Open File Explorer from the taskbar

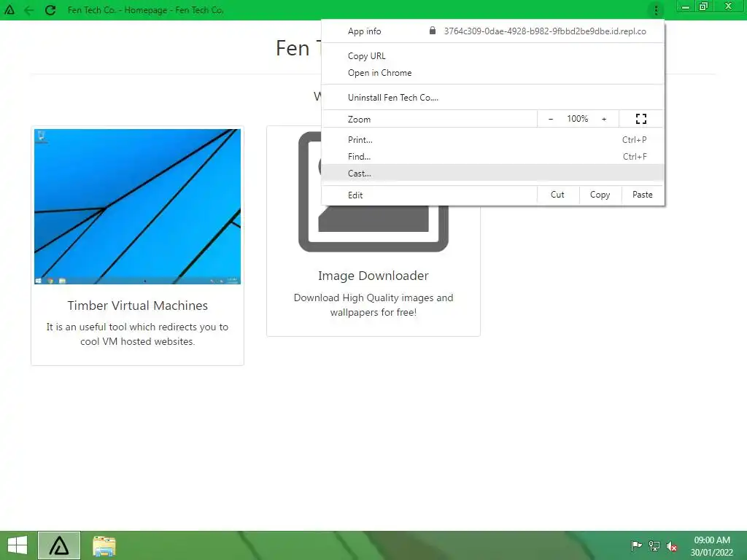pyautogui.click(x=104, y=545)
